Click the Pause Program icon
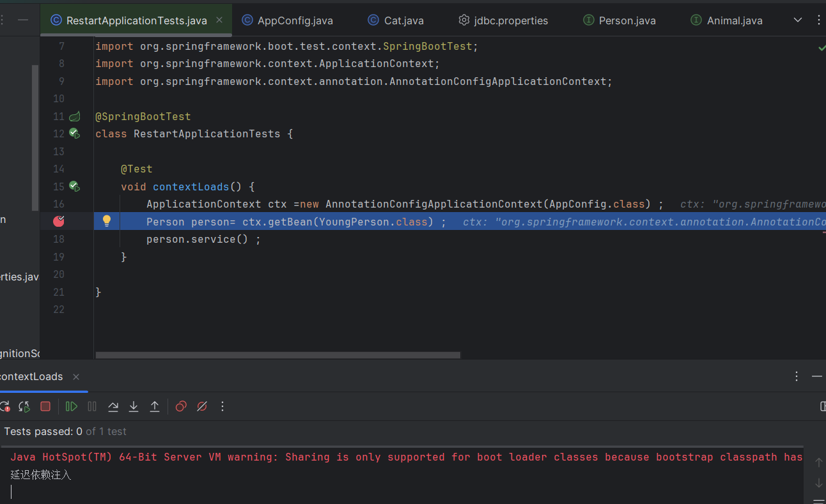The image size is (826, 504). 92,406
